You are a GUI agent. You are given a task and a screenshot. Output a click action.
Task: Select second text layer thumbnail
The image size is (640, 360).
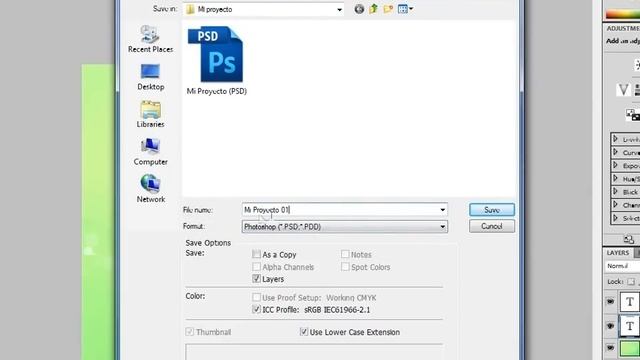630,326
